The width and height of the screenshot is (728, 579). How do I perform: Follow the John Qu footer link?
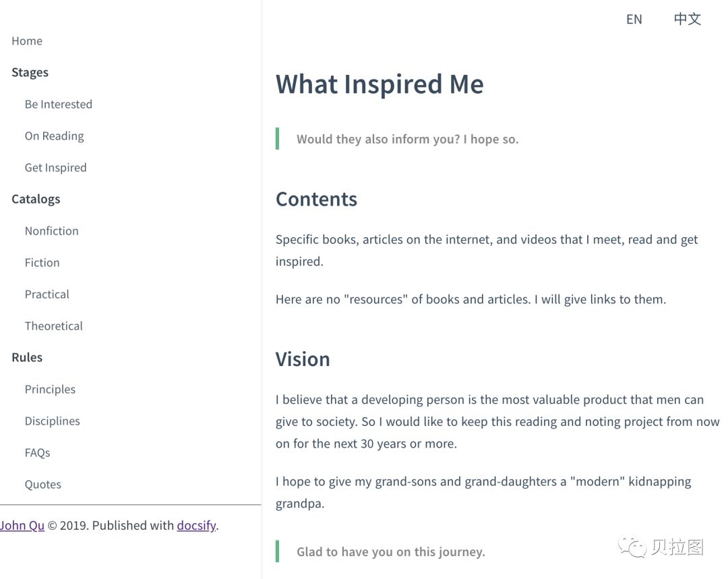click(22, 526)
